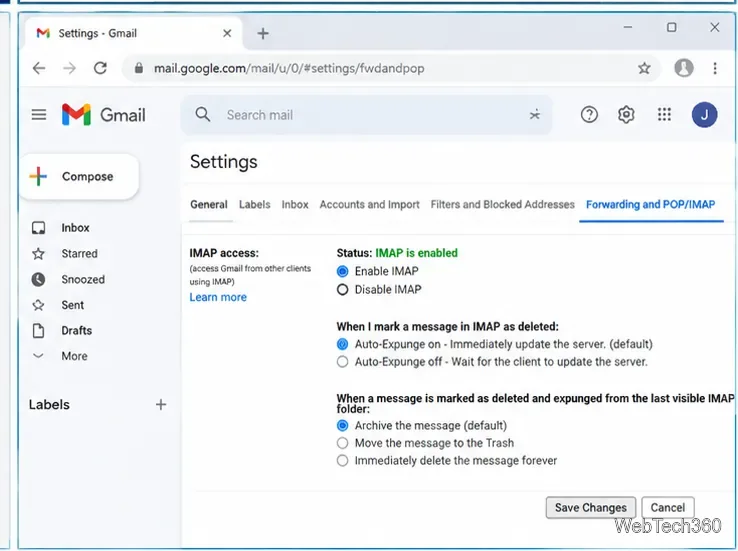Switch to the General settings tab
738x551 pixels.
(209, 205)
